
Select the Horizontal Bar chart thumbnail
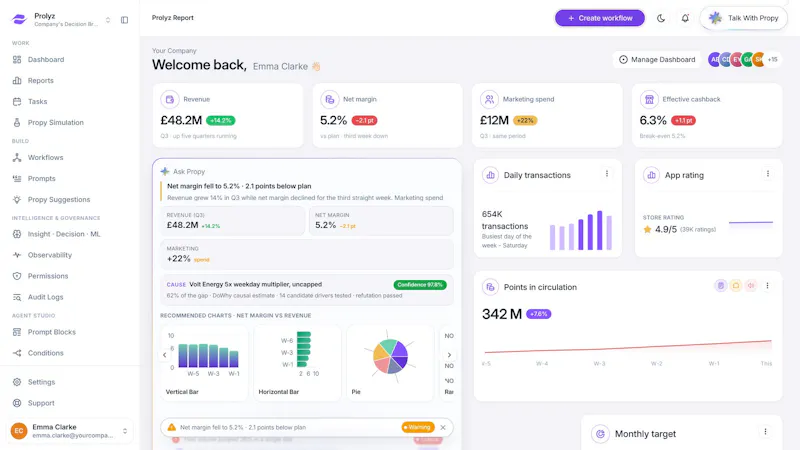click(297, 363)
